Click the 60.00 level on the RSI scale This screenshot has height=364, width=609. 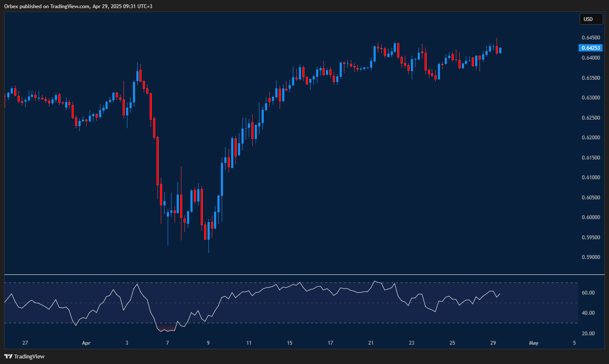(x=588, y=292)
